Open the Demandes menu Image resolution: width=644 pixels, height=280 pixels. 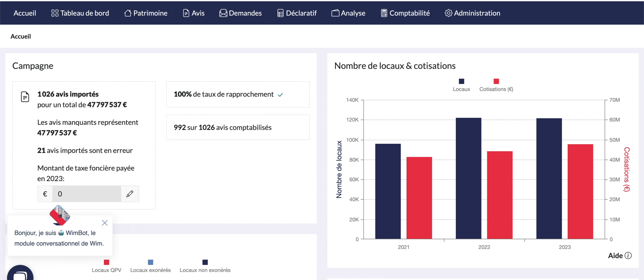coord(240,13)
